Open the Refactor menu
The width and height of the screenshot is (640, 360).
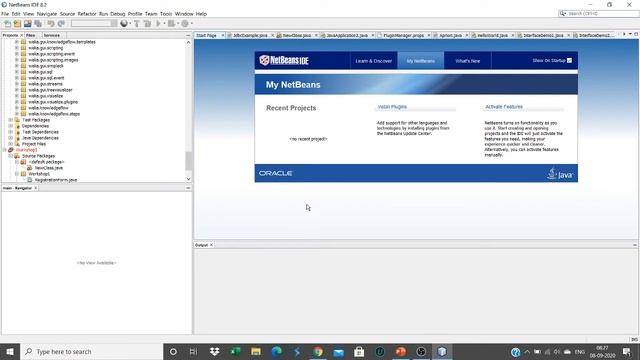(87, 14)
